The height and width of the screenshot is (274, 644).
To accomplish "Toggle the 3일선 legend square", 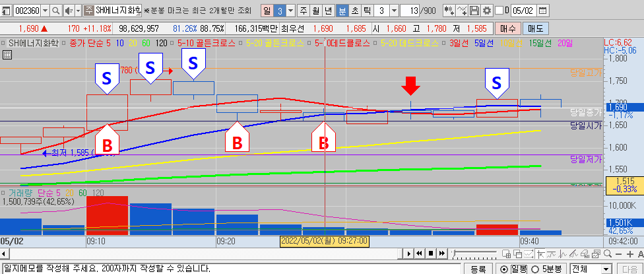I will tap(444, 43).
